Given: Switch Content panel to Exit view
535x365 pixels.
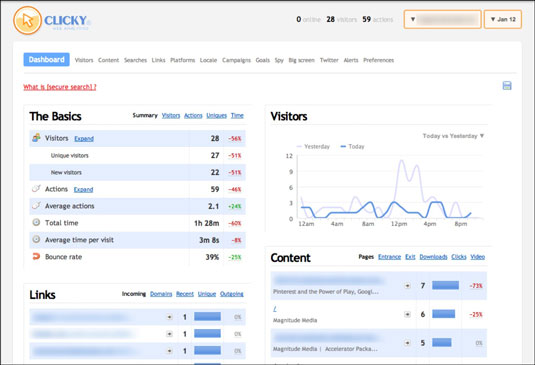Looking at the screenshot, I should 410,257.
